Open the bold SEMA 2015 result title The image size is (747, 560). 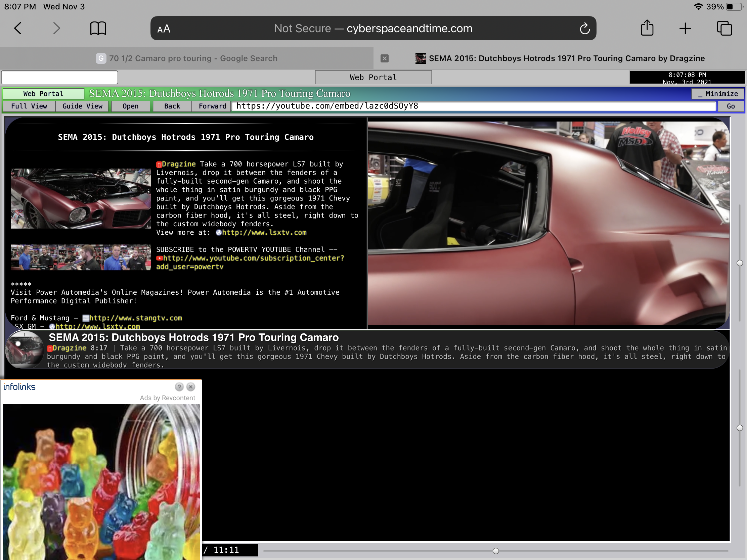(x=193, y=337)
